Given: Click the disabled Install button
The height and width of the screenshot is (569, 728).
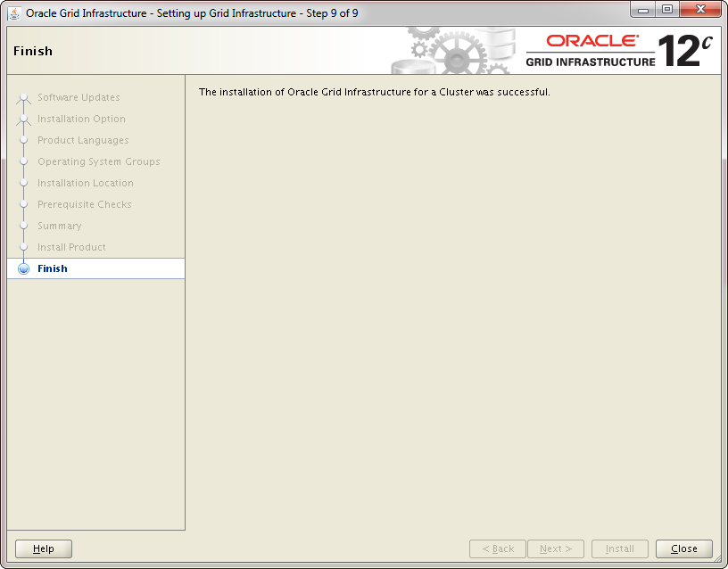Looking at the screenshot, I should [620, 548].
